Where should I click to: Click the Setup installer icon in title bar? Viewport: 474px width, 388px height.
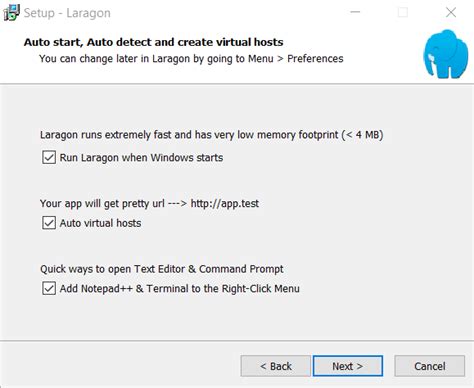click(11, 13)
